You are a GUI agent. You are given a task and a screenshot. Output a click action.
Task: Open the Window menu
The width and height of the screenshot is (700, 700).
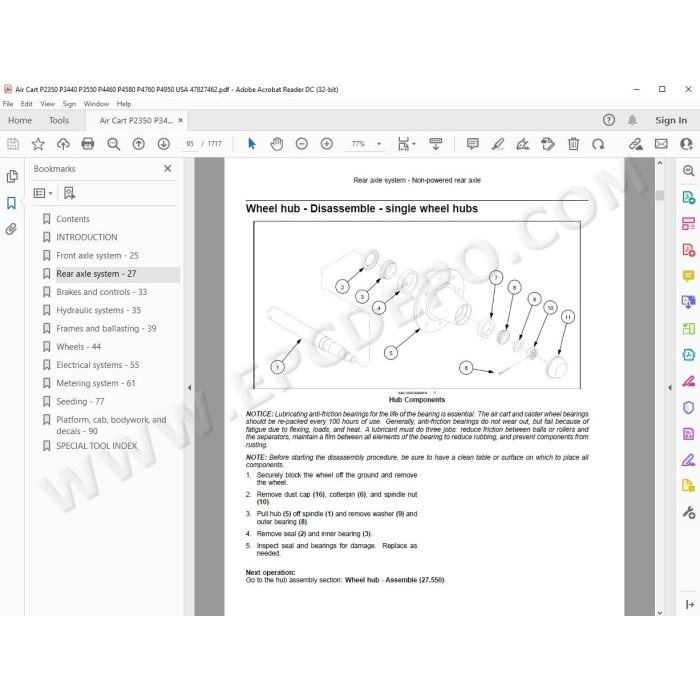(x=96, y=104)
